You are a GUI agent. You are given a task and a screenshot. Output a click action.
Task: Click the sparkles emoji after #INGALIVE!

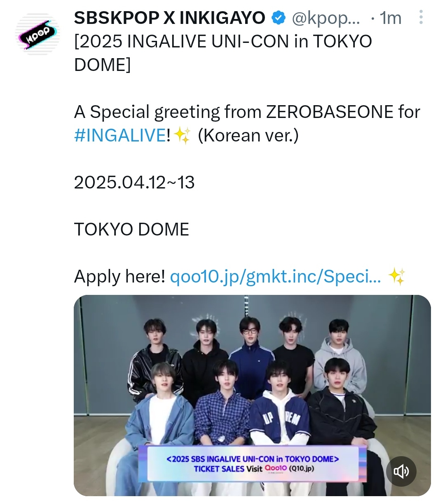click(183, 135)
